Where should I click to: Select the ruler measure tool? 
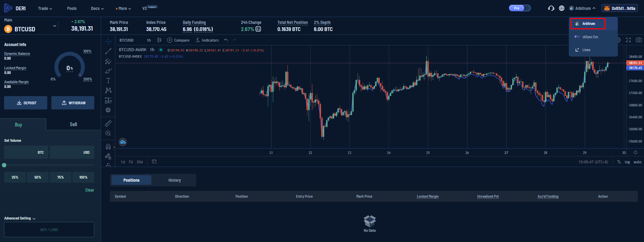pyautogui.click(x=108, y=123)
